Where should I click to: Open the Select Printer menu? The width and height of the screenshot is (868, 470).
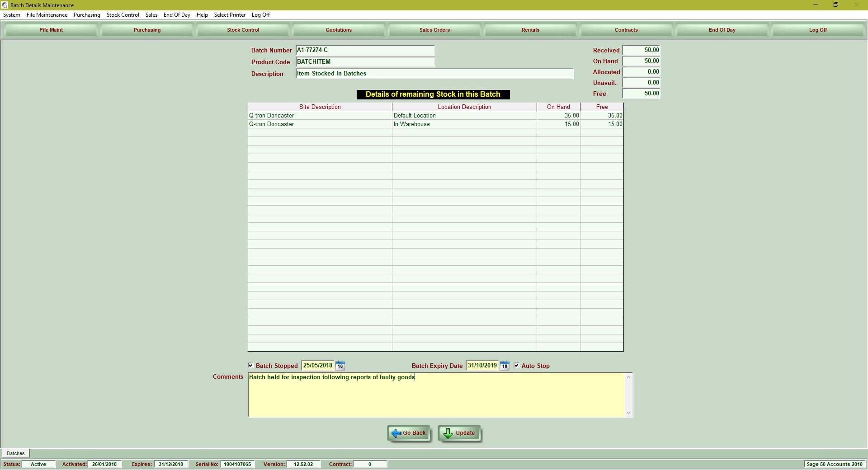click(x=230, y=15)
